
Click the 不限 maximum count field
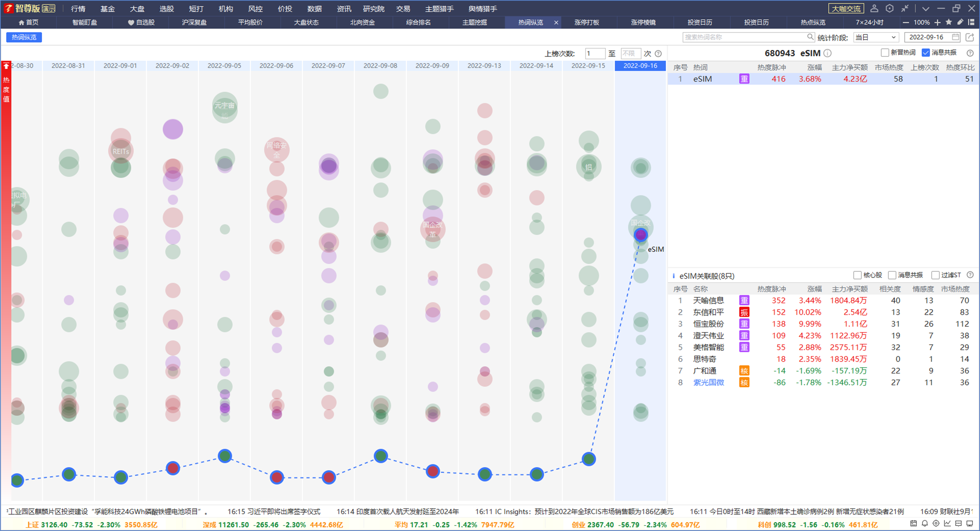click(631, 53)
